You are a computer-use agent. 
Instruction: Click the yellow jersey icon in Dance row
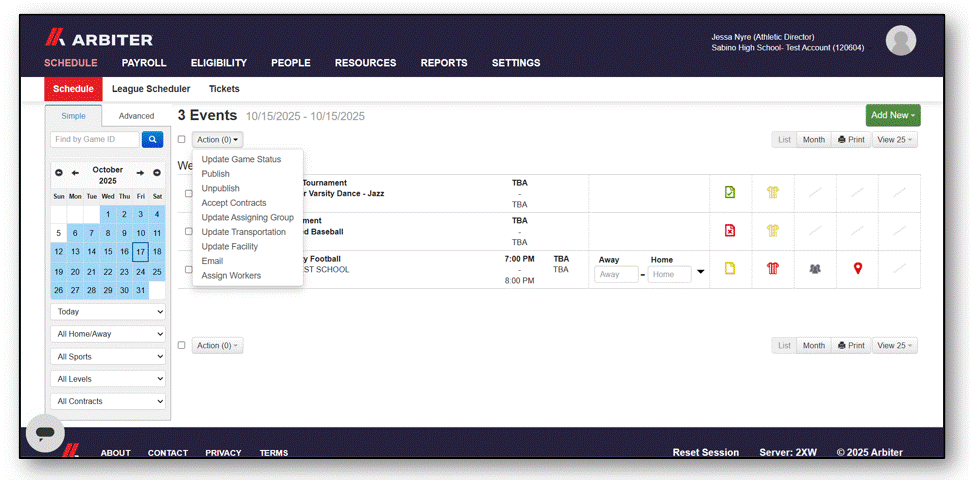(773, 192)
